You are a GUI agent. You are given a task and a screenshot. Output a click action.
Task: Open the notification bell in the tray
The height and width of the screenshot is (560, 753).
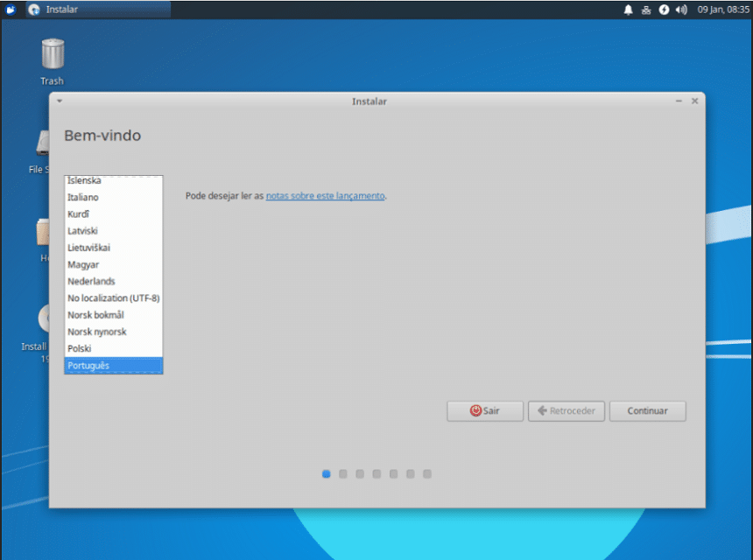(x=627, y=10)
